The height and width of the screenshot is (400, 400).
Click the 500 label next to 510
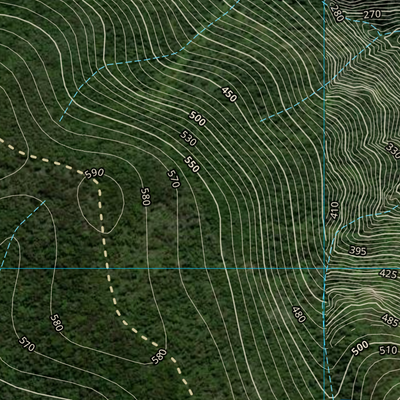click(360, 348)
